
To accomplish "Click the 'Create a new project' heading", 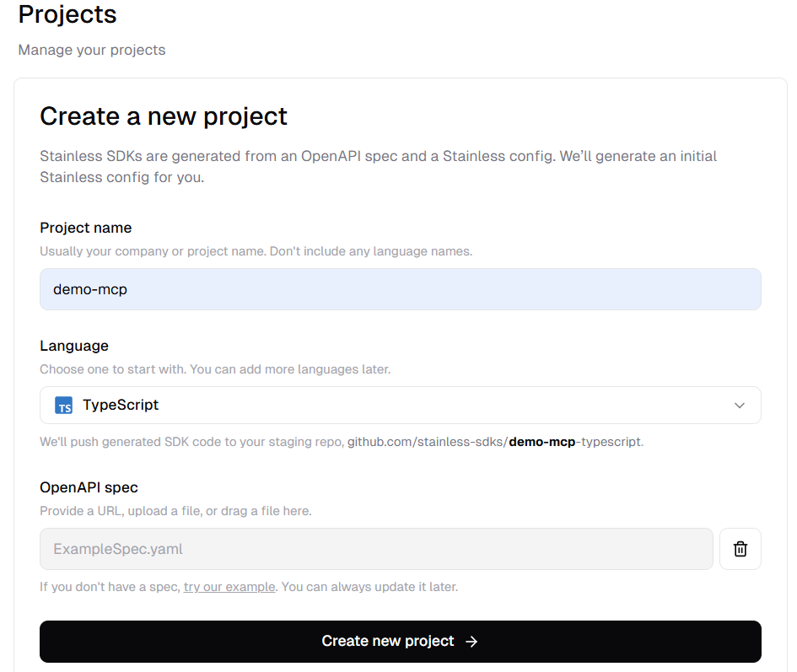I will (x=163, y=116).
